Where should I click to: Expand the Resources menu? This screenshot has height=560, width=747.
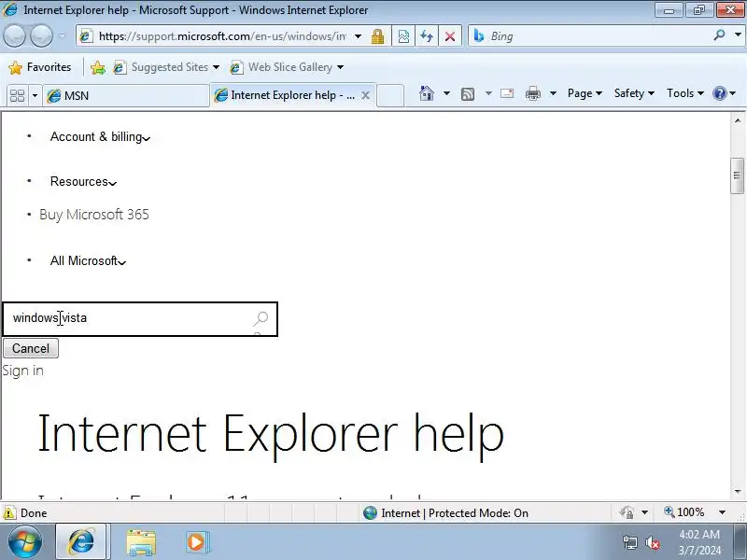[x=83, y=182]
